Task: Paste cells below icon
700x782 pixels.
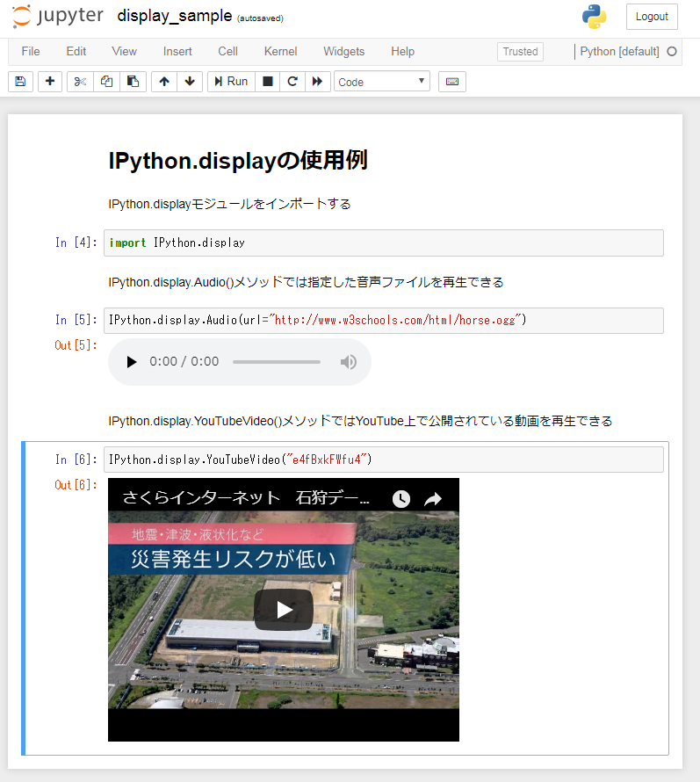Action: [133, 82]
